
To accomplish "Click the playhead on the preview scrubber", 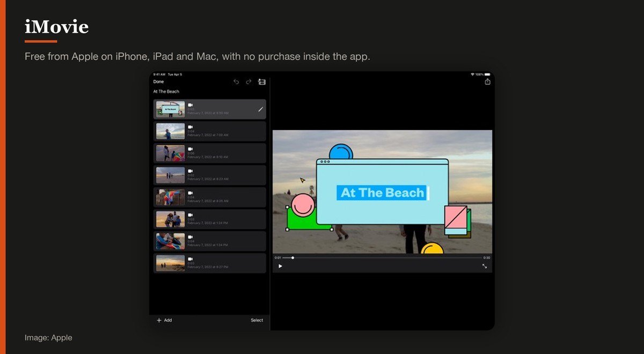I will point(292,257).
